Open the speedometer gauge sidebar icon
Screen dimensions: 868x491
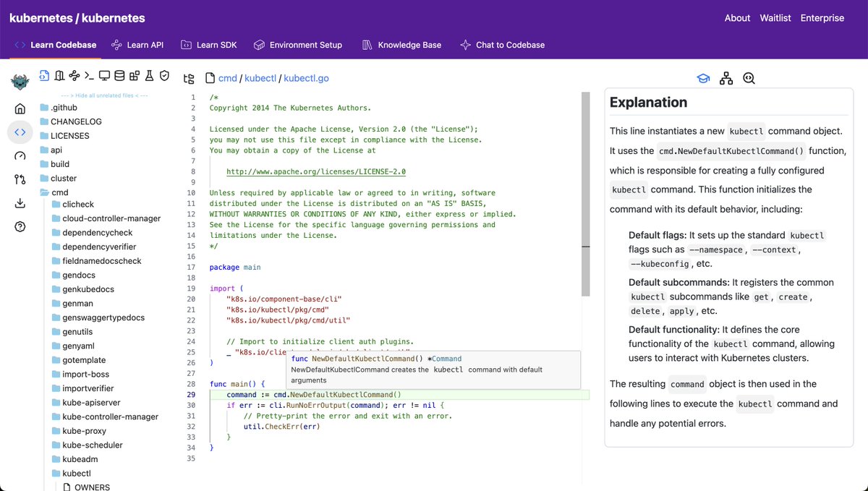pyautogui.click(x=20, y=156)
